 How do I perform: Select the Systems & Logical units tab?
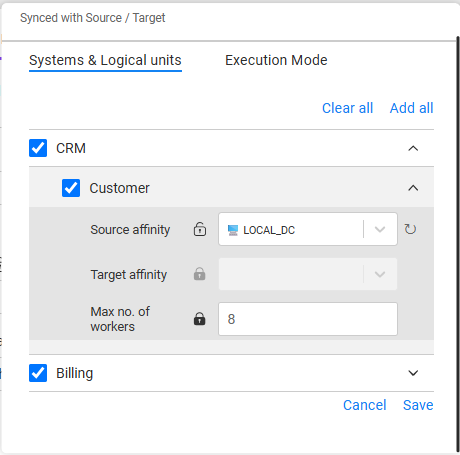(x=105, y=60)
